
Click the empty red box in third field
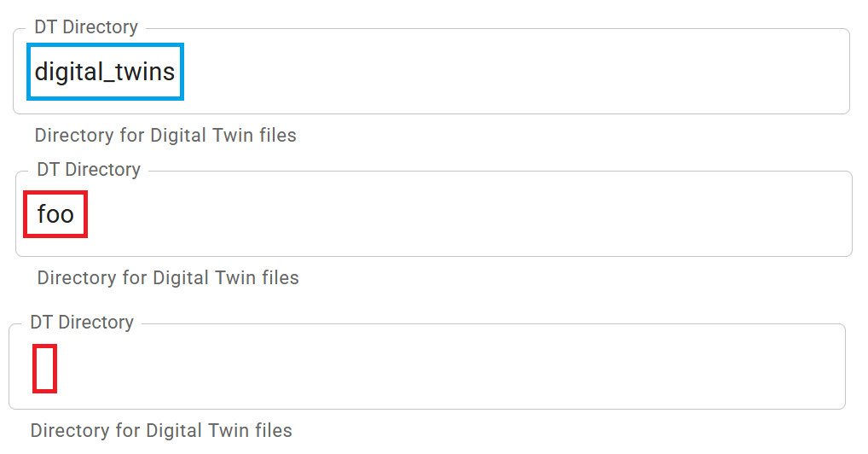(x=44, y=368)
